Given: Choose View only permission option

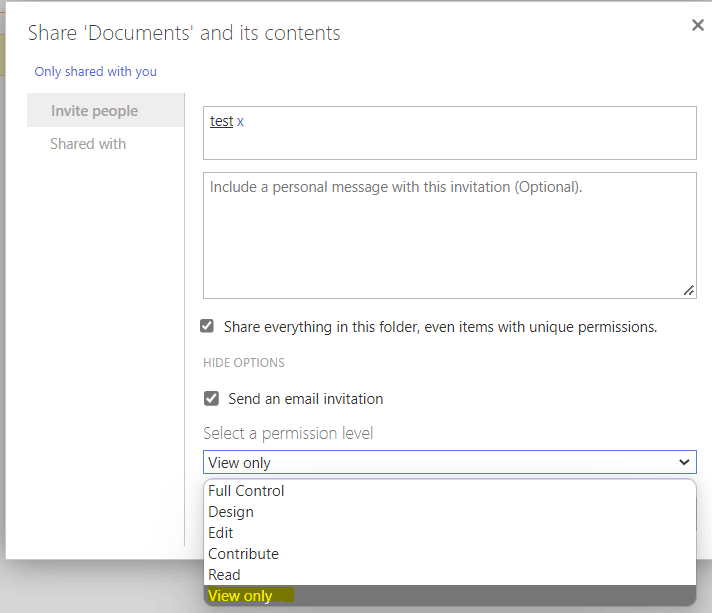Looking at the screenshot, I should pos(450,595).
